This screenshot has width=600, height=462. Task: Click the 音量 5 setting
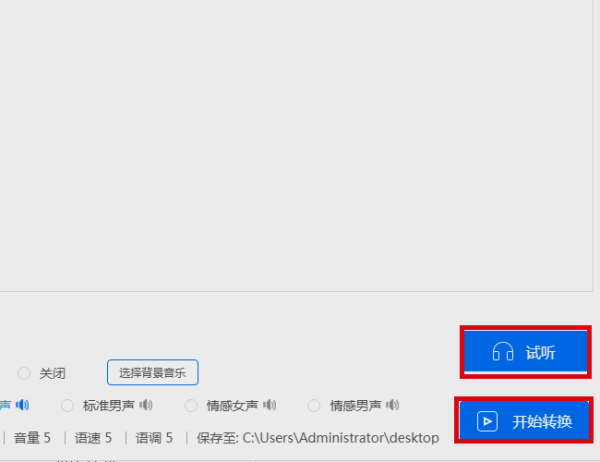click(32, 438)
